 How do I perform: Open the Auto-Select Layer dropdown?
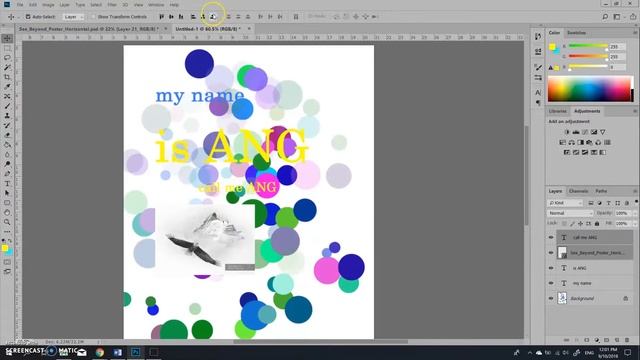pyautogui.click(x=73, y=17)
